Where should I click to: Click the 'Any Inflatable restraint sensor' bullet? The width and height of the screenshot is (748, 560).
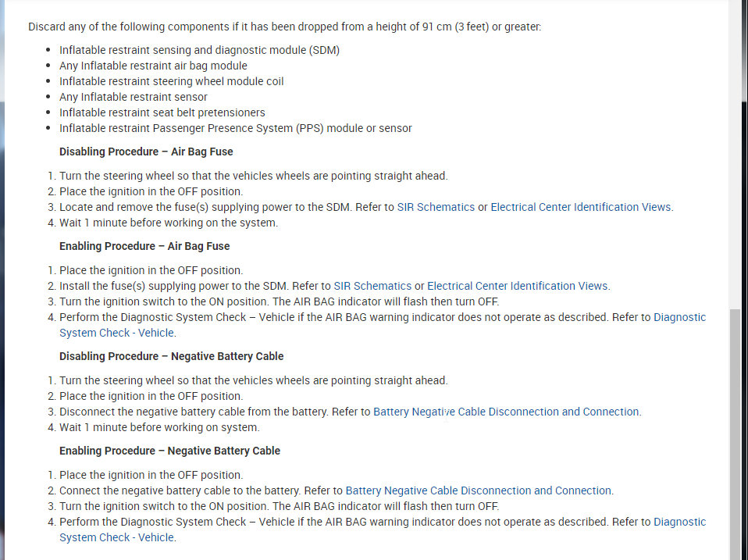coord(134,97)
